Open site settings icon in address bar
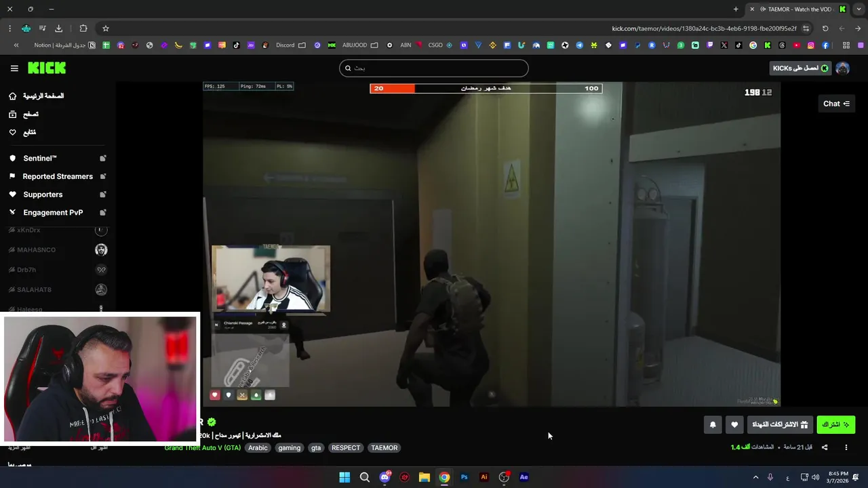The height and width of the screenshot is (488, 868). click(x=806, y=28)
